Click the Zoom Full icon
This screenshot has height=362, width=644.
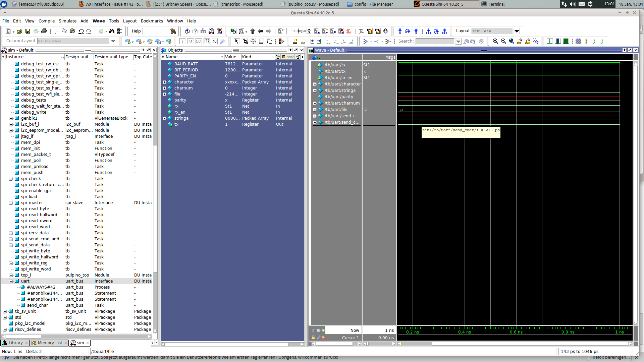point(512,41)
